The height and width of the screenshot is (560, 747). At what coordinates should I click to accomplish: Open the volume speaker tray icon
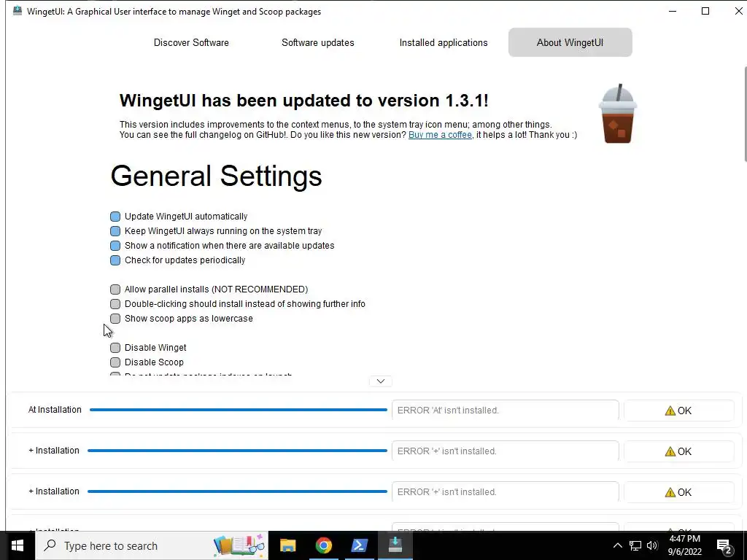click(x=653, y=545)
